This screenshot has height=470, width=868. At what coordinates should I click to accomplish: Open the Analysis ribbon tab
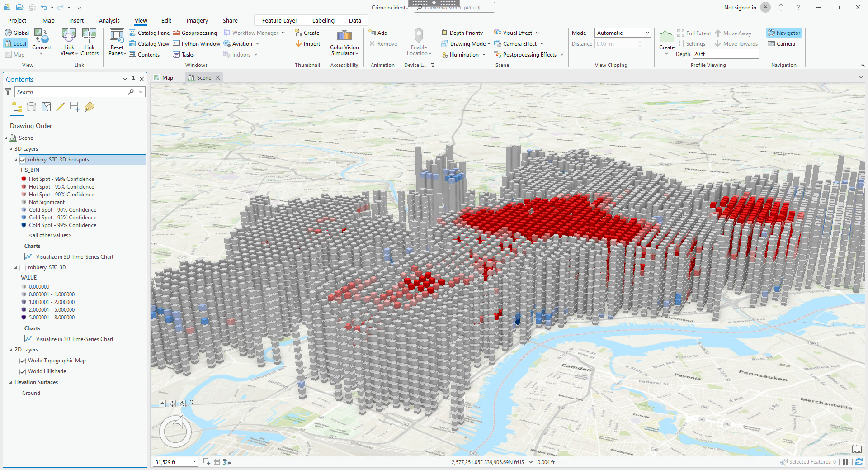[109, 21]
